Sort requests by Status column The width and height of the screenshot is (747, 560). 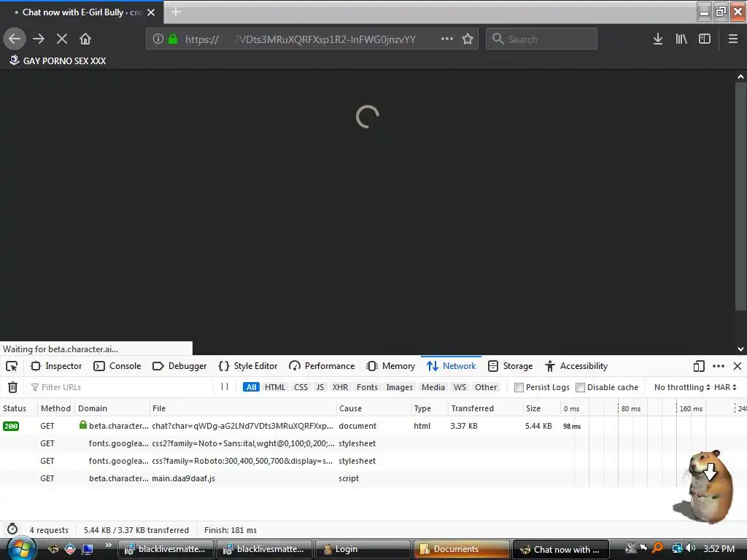click(18, 408)
